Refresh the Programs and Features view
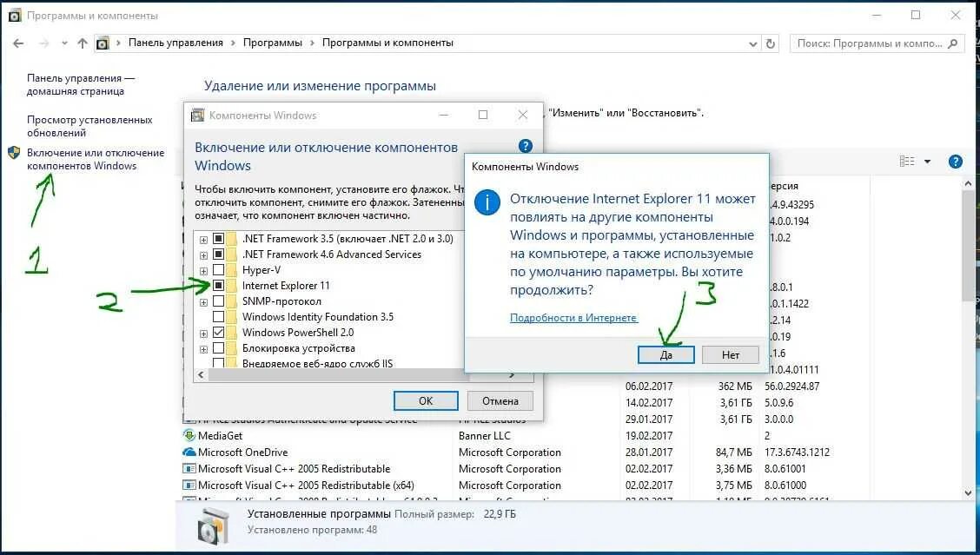This screenshot has height=555, width=980. (771, 43)
